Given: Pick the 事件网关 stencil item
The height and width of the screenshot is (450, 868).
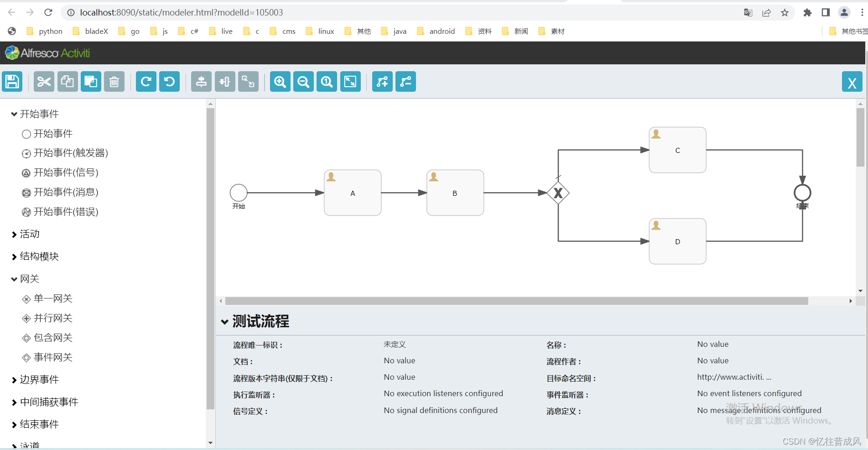Looking at the screenshot, I should tap(47, 357).
